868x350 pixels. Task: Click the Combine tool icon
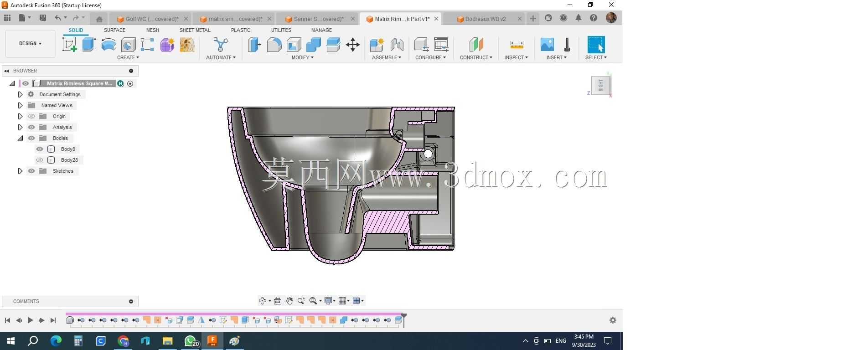pyautogui.click(x=313, y=45)
